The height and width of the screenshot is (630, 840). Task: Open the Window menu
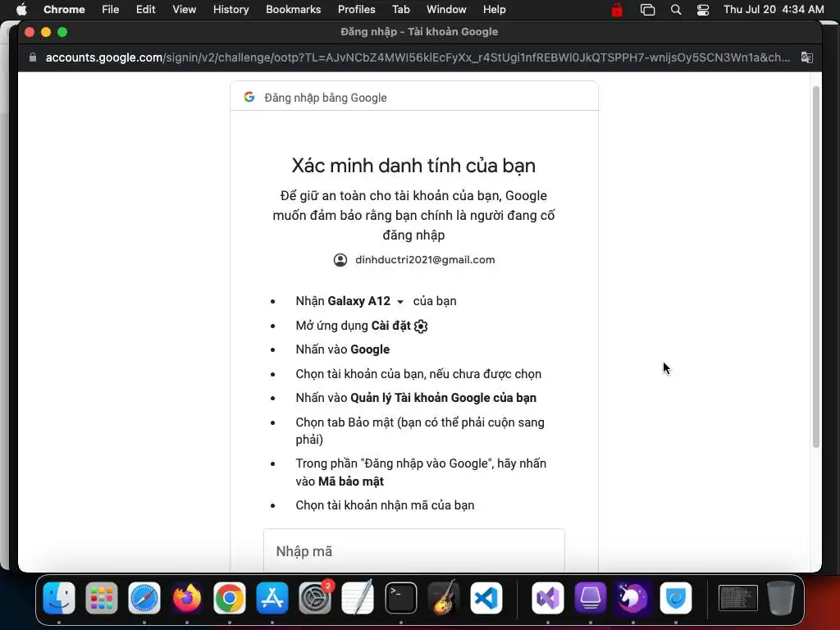point(446,9)
